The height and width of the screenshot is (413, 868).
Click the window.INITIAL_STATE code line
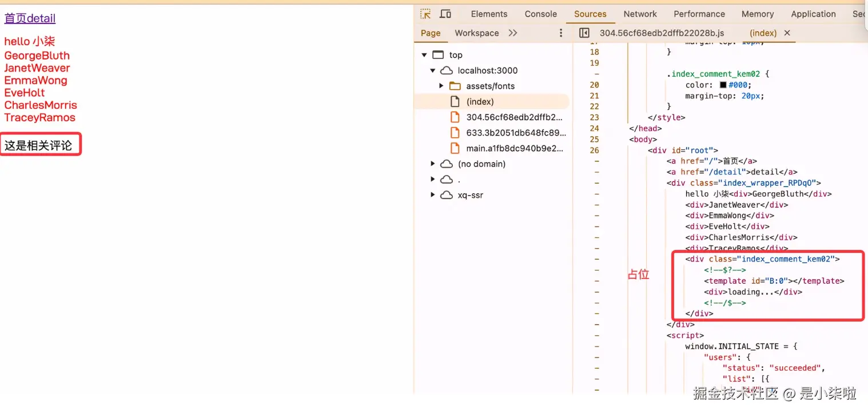tap(741, 346)
